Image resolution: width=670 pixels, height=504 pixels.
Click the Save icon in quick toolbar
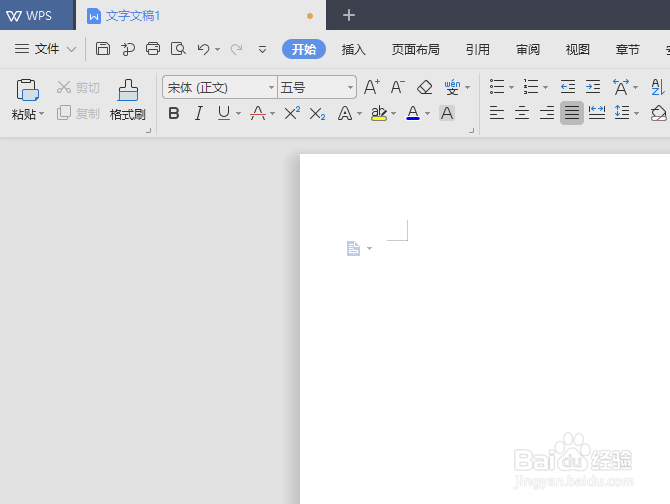[103, 49]
